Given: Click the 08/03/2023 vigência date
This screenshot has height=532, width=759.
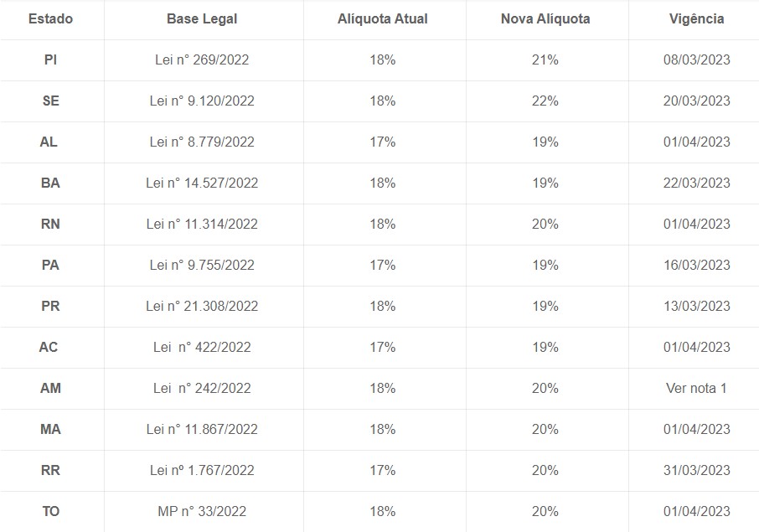Looking at the screenshot, I should click(696, 59).
